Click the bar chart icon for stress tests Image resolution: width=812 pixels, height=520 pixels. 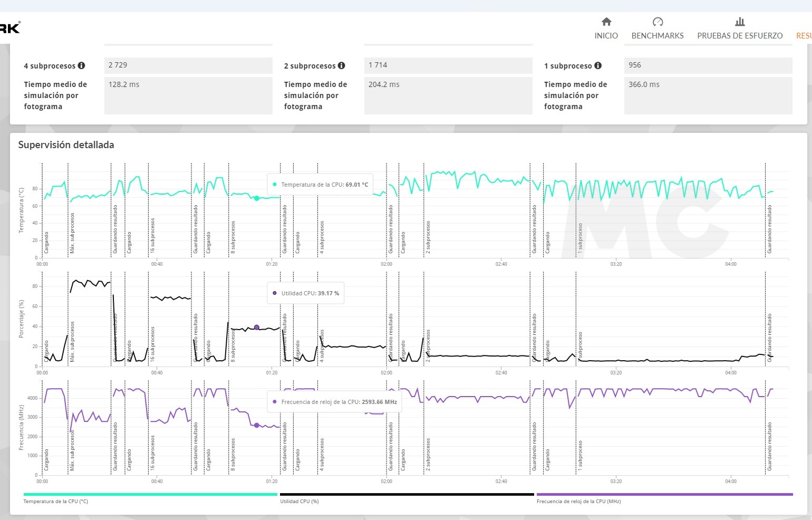740,22
